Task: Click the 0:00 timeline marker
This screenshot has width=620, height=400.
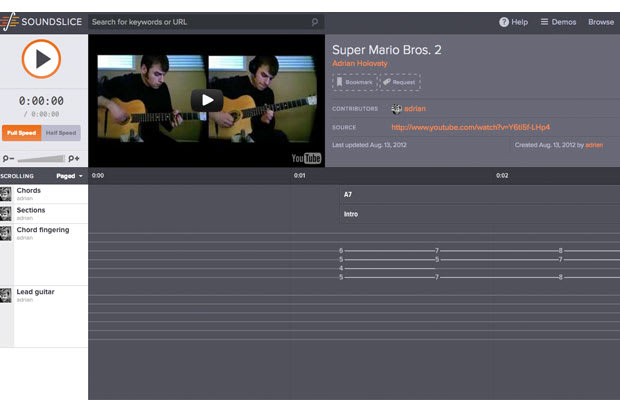Action: [x=98, y=175]
